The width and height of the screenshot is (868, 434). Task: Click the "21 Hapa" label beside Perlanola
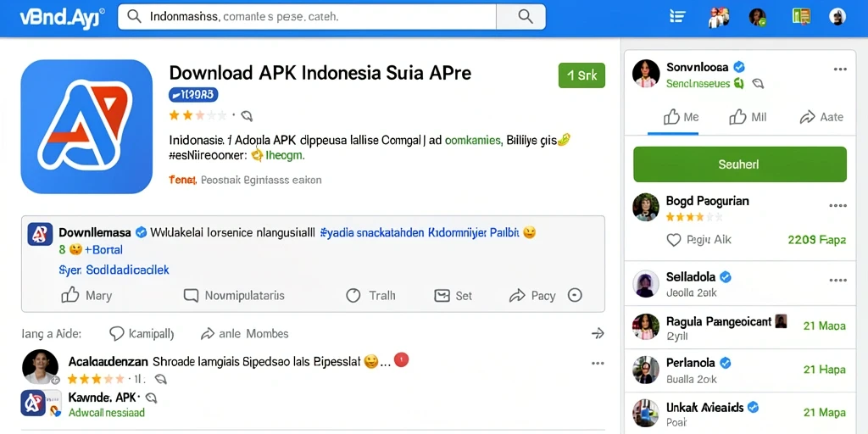pos(824,370)
